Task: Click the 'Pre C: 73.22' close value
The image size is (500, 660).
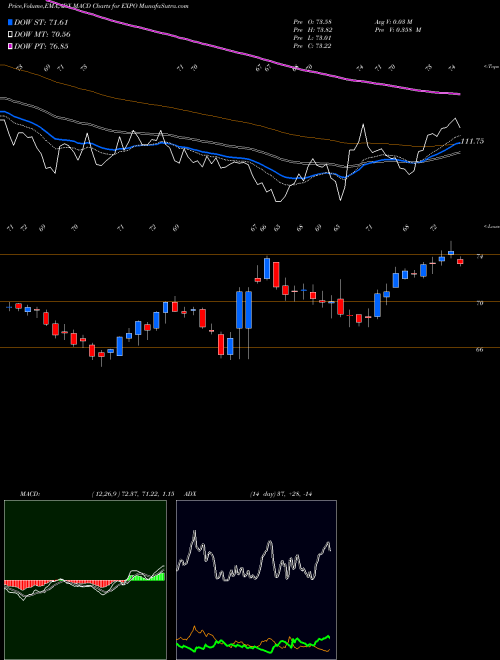Action: coord(312,46)
